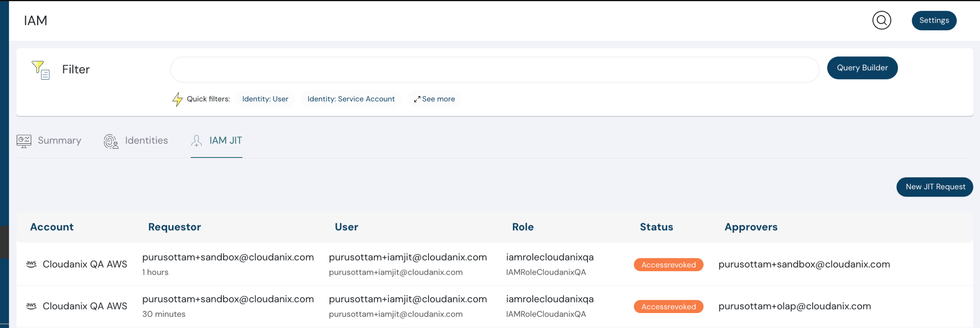
Task: Click requestor email in the 30 minutes row
Action: [228, 299]
